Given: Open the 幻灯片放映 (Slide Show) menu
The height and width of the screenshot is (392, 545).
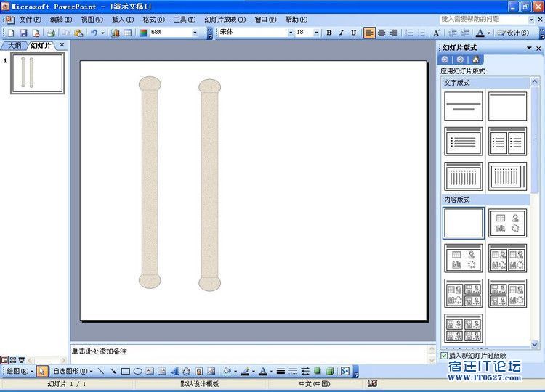Looking at the screenshot, I should tap(225, 20).
